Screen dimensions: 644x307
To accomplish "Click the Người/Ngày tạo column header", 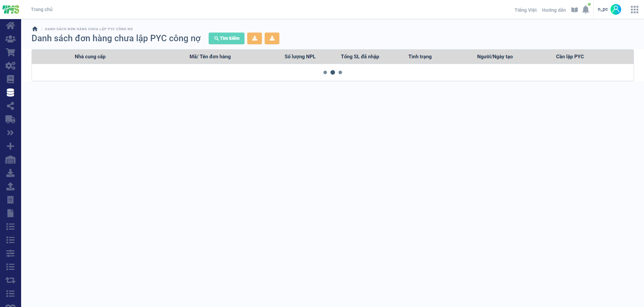I will (x=495, y=57).
